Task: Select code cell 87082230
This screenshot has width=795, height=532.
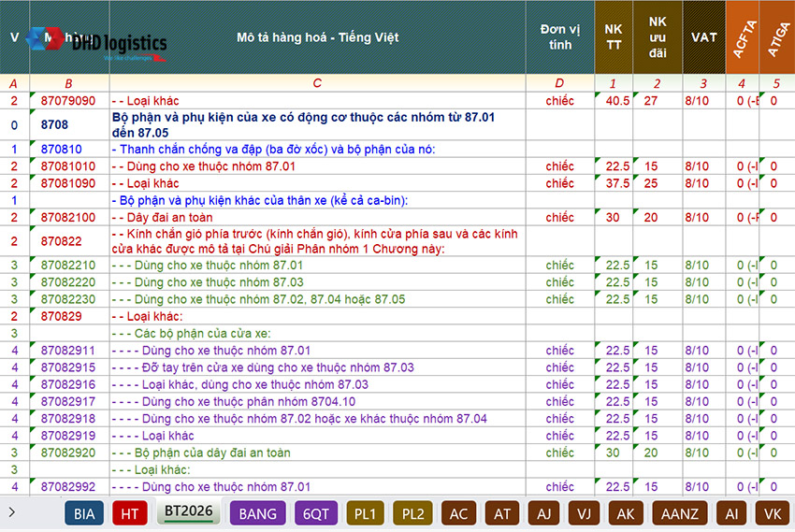Action: pyautogui.click(x=69, y=299)
